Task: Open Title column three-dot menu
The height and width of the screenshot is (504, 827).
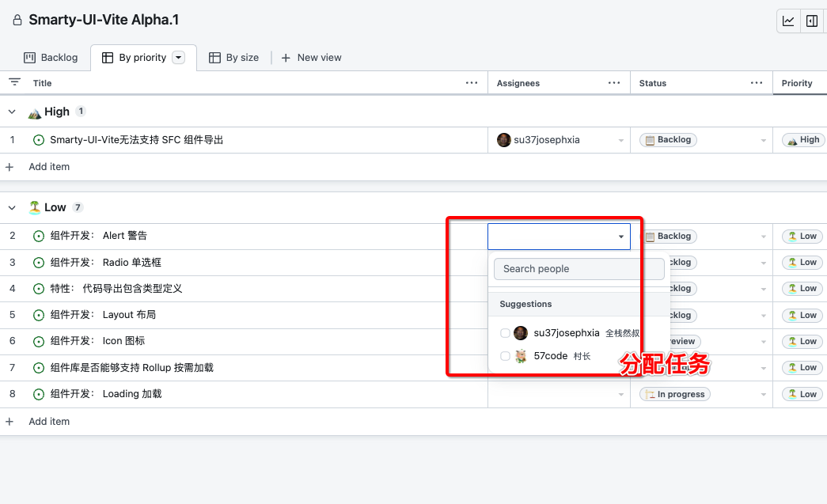Action: coord(472,83)
